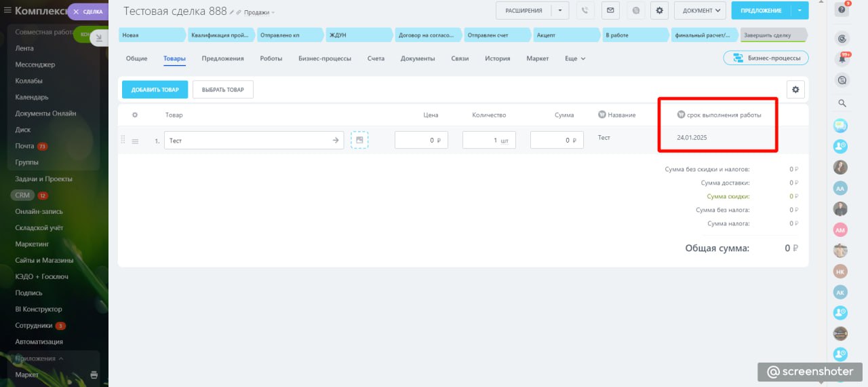
Task: Open the phone call icon button
Action: point(586,10)
